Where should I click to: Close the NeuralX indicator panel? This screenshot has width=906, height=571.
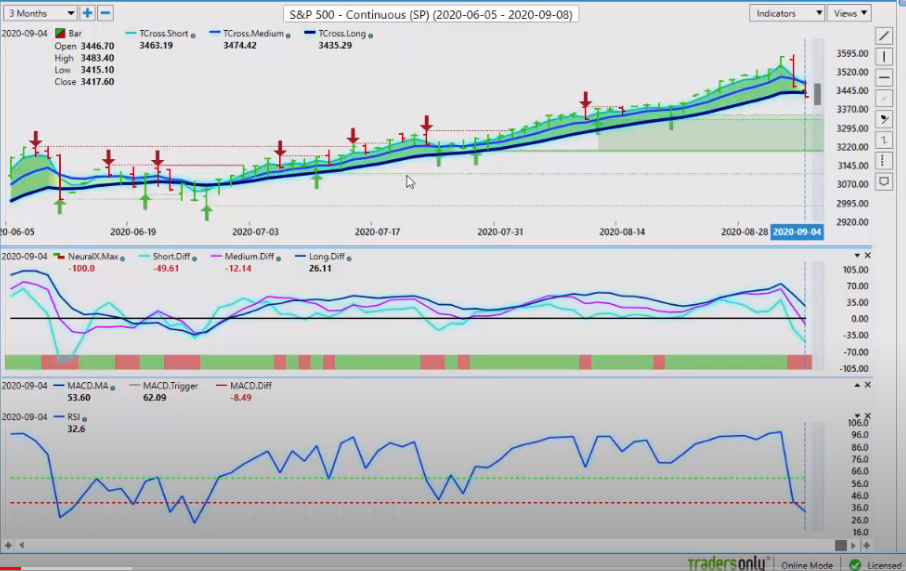(867, 255)
